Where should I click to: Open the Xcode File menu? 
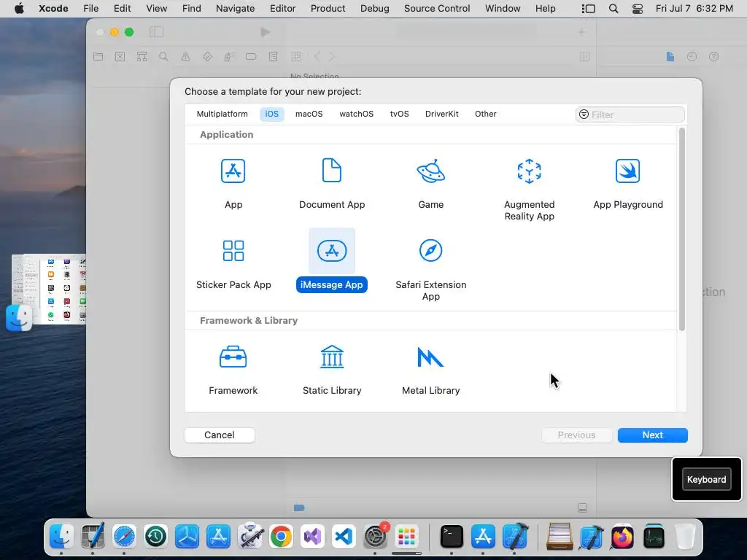(x=90, y=9)
